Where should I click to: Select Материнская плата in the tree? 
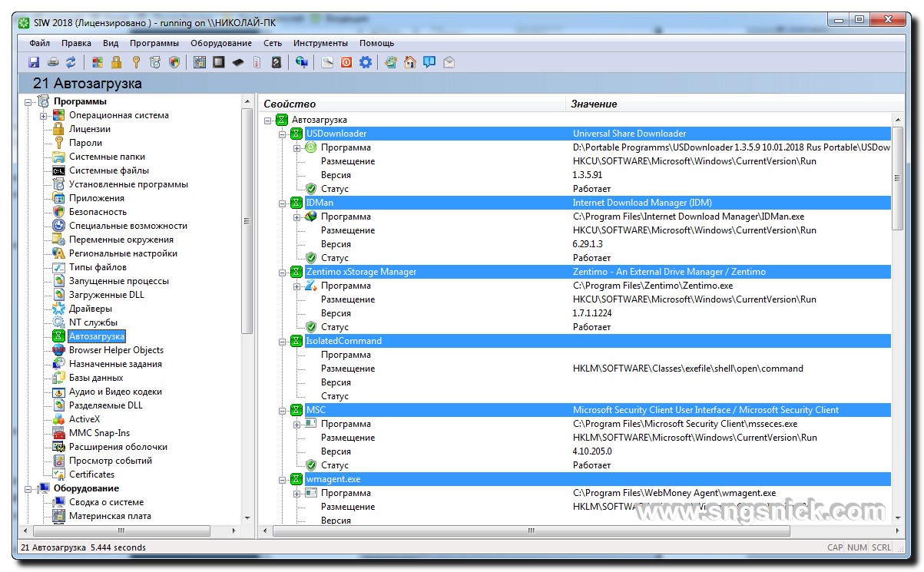[110, 516]
